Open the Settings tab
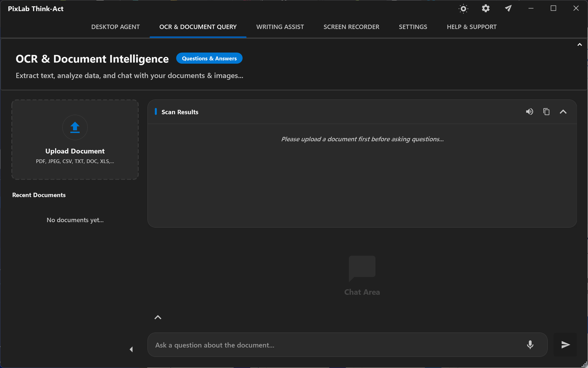The height and width of the screenshot is (368, 588). coord(413,27)
